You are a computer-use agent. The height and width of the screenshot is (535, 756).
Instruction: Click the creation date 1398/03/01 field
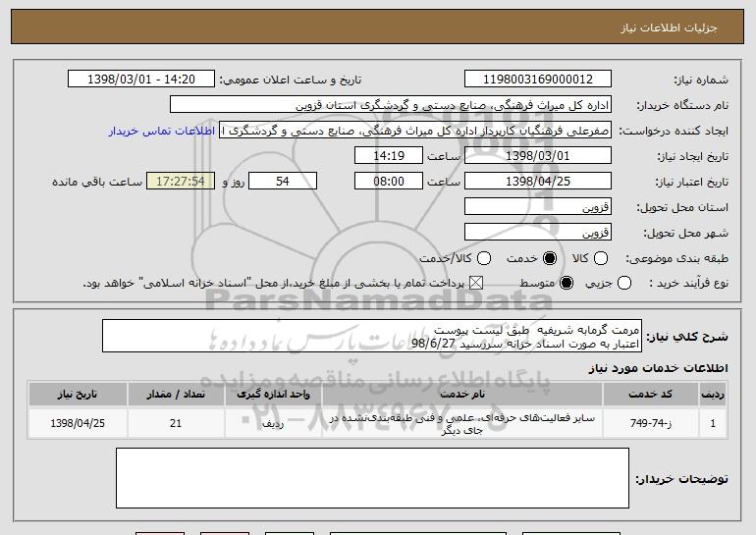[538, 156]
